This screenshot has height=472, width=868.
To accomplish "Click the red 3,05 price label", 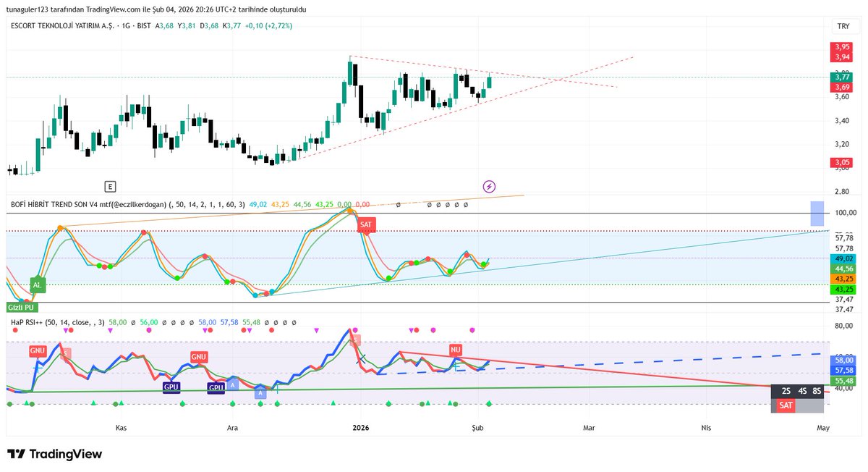I will (x=842, y=163).
